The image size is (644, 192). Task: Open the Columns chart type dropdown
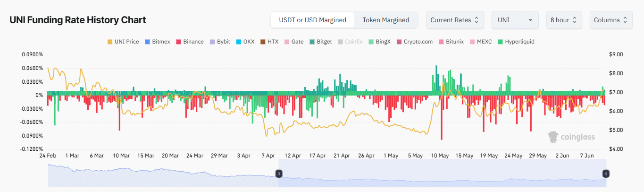611,20
